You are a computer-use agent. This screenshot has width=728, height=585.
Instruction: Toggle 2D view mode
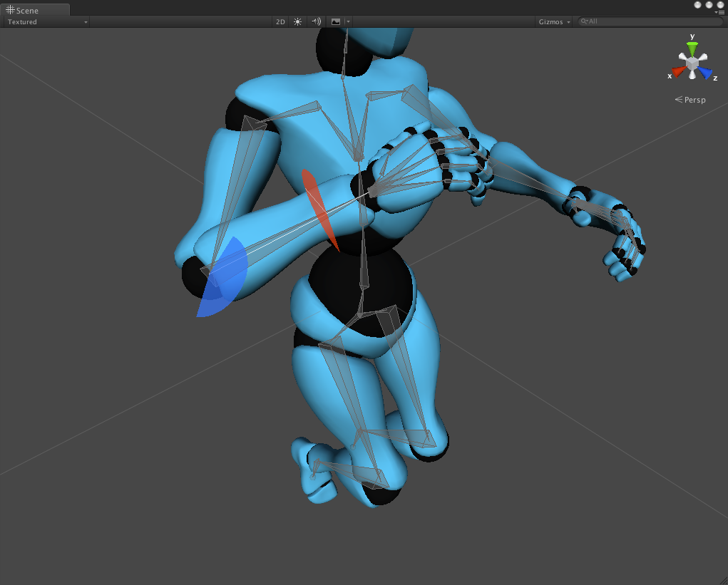(280, 22)
